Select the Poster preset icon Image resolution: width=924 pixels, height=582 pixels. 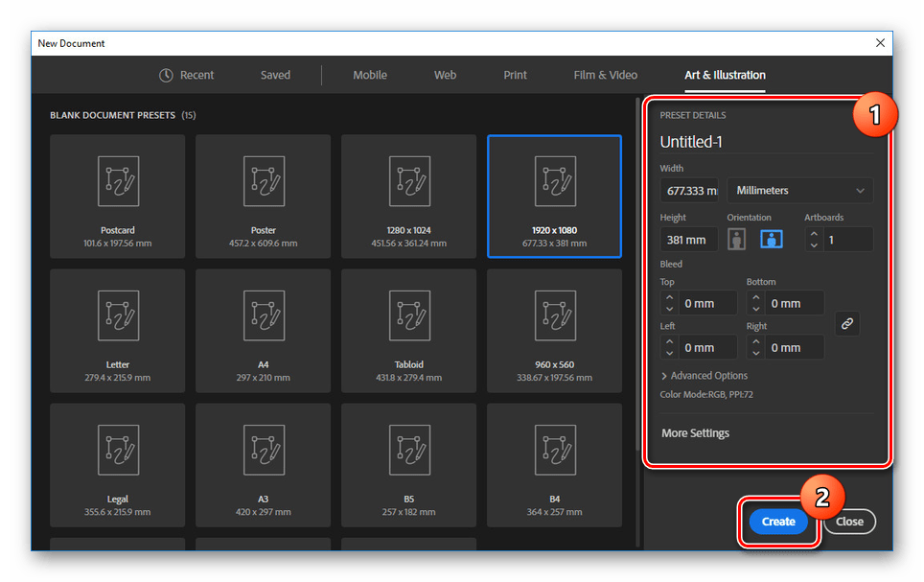264,181
